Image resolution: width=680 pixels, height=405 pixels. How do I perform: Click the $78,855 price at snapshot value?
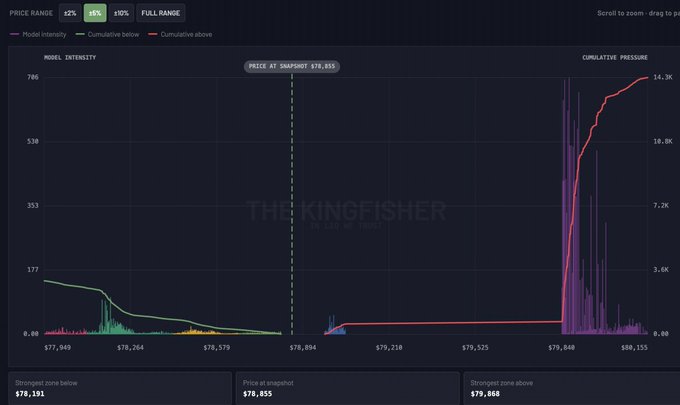258,394
